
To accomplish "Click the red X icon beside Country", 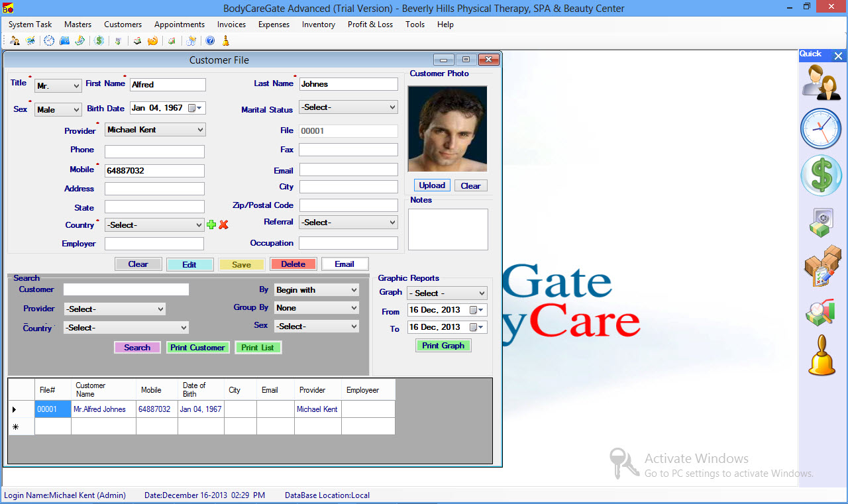I will [x=223, y=225].
